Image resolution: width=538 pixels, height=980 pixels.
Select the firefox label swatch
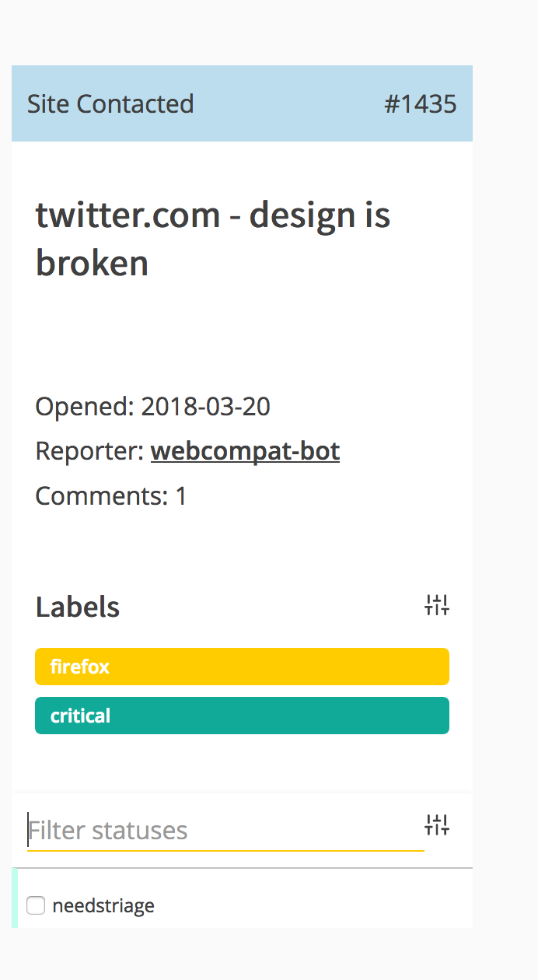(x=242, y=667)
